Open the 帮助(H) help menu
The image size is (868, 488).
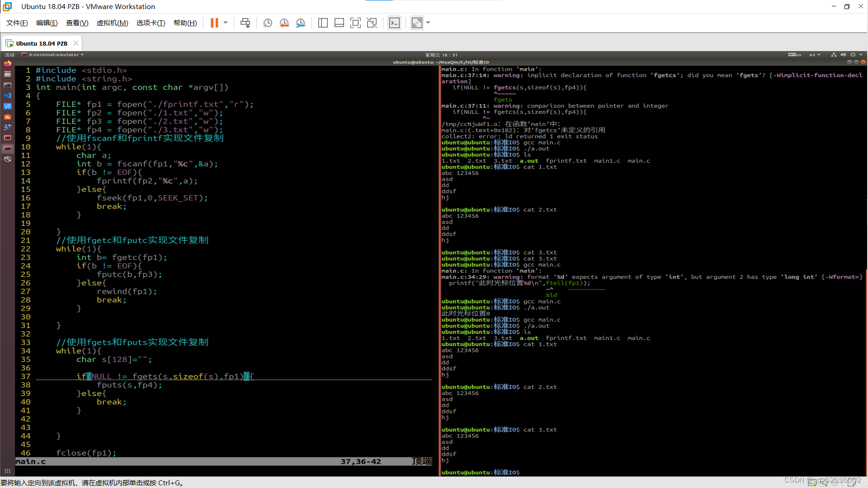click(x=185, y=23)
